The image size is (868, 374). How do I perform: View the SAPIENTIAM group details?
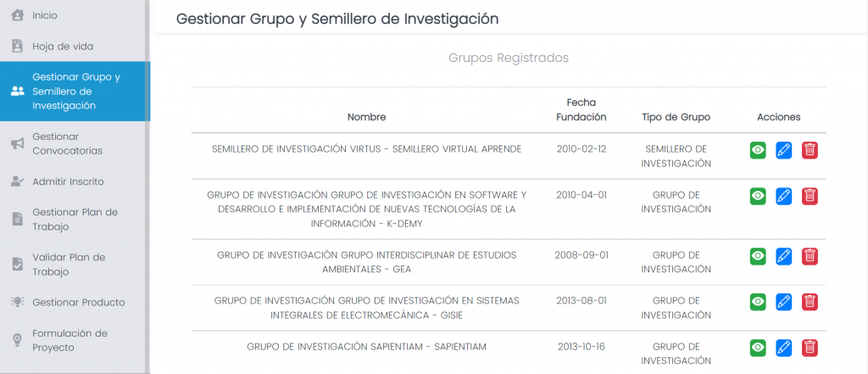(758, 347)
